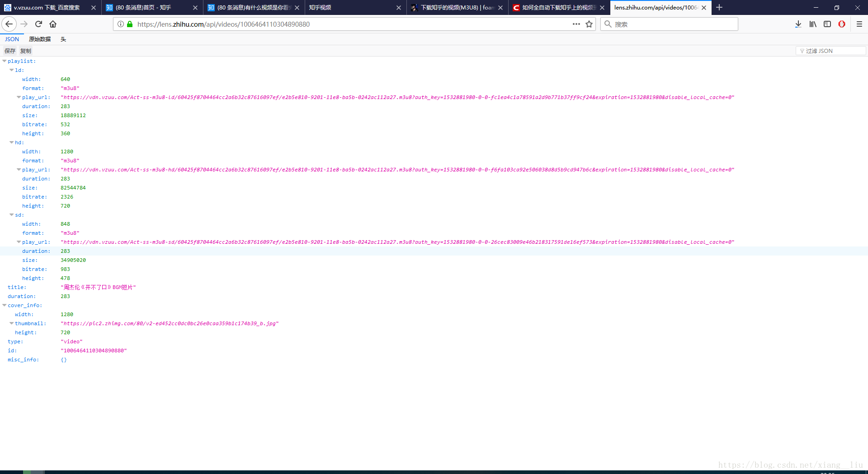Reload the current page
The height and width of the screenshot is (474, 868).
pos(38,24)
